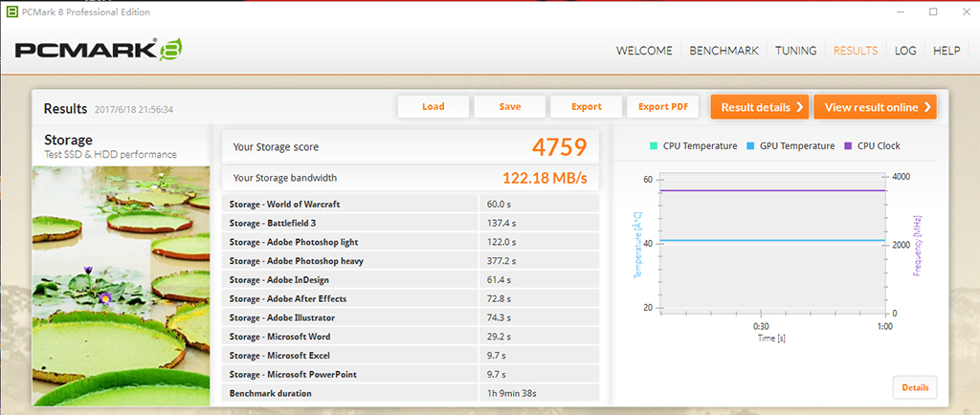
Task: Click the Storage heading in left panel
Action: coord(68,140)
